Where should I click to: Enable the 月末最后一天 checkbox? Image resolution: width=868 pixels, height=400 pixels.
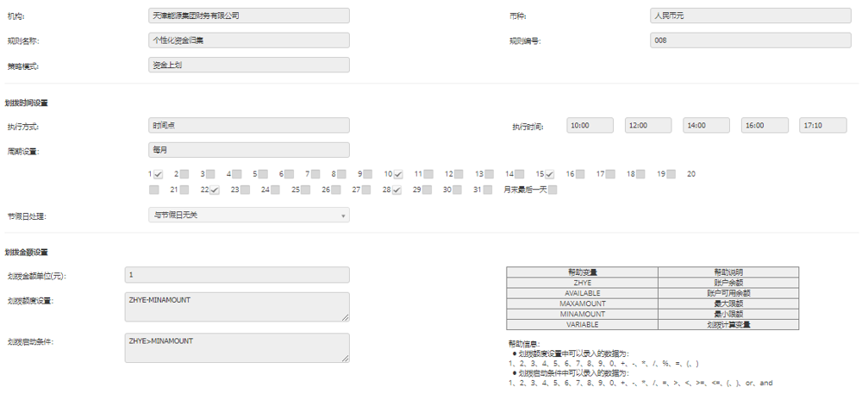553,191
